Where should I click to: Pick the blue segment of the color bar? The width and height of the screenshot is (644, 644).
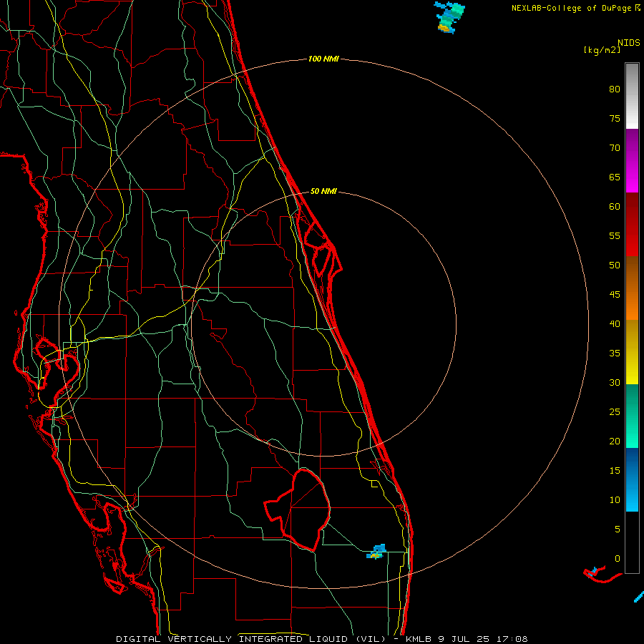point(632,479)
